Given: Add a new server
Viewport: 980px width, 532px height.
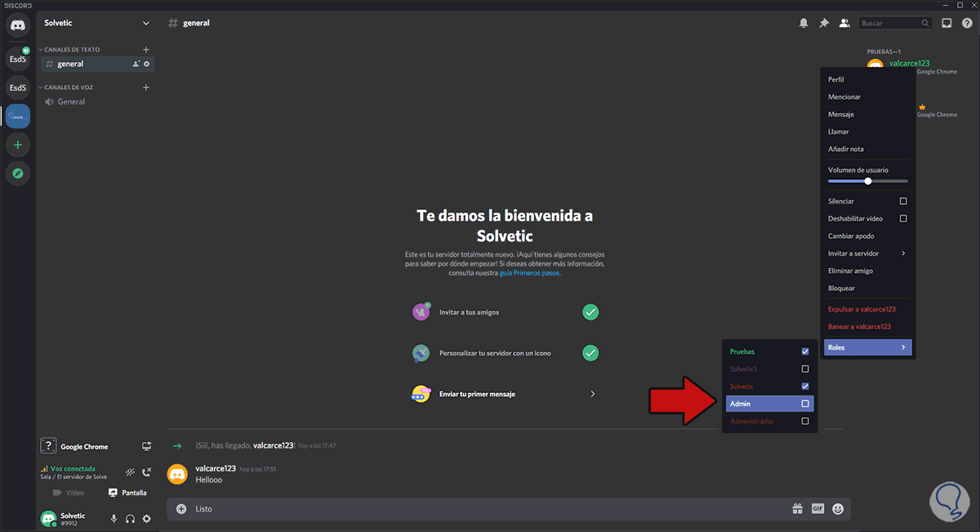Looking at the screenshot, I should [x=17, y=145].
